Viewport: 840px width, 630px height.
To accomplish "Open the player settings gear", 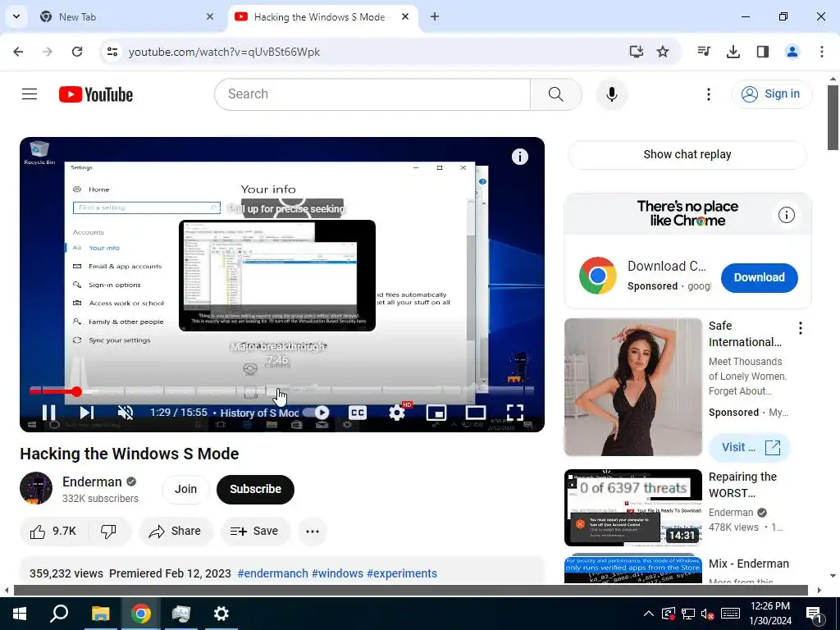I will click(x=397, y=412).
